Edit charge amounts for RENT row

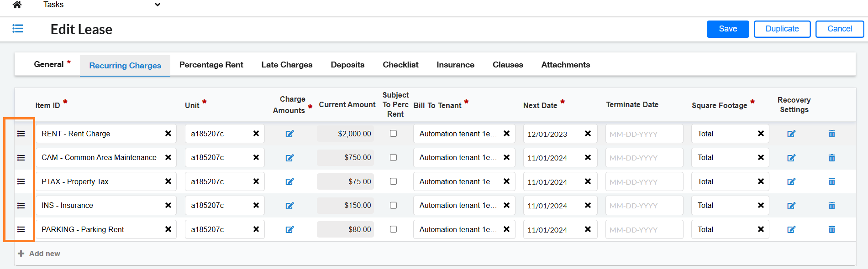289,134
